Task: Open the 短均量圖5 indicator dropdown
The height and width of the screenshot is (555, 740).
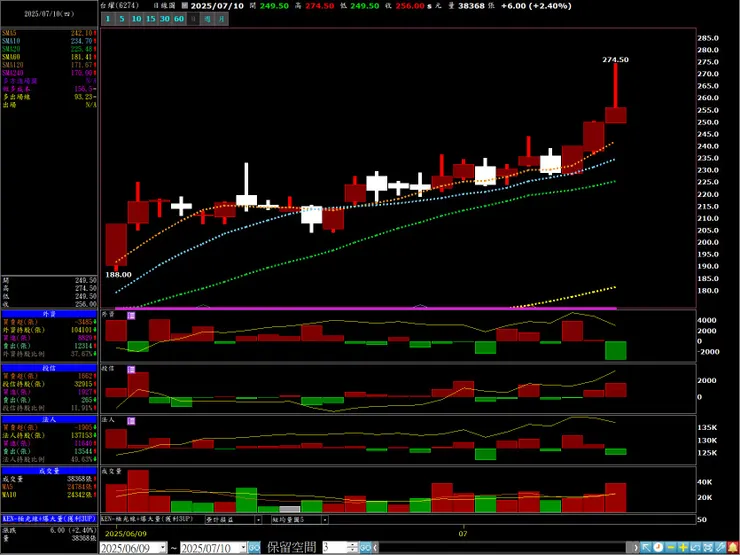Action: pyautogui.click(x=325, y=520)
